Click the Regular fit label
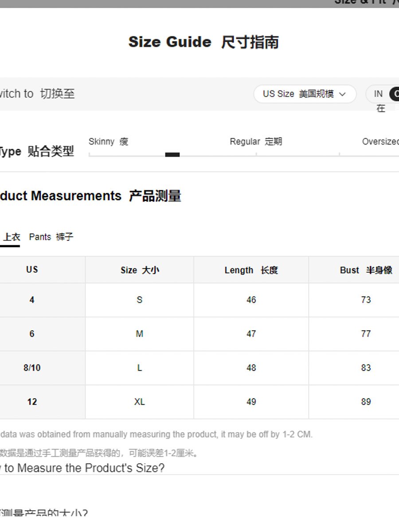 pyautogui.click(x=256, y=142)
